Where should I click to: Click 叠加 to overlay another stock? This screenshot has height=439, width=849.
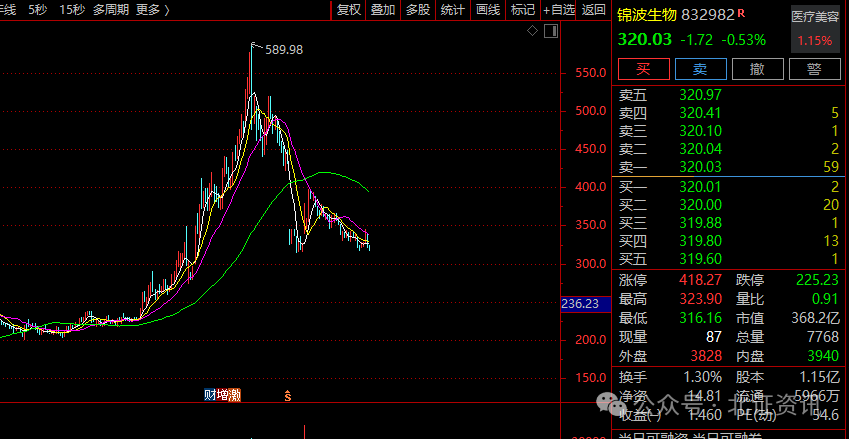(383, 10)
